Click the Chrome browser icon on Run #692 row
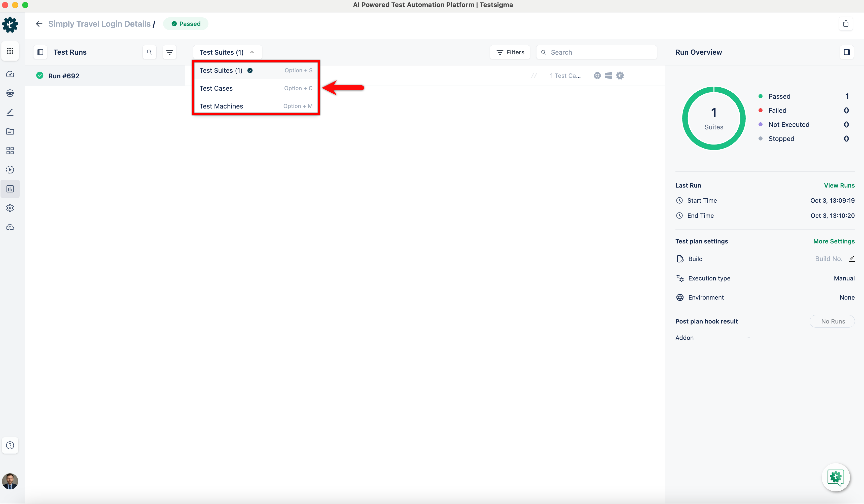The width and height of the screenshot is (864, 504). 598,76
